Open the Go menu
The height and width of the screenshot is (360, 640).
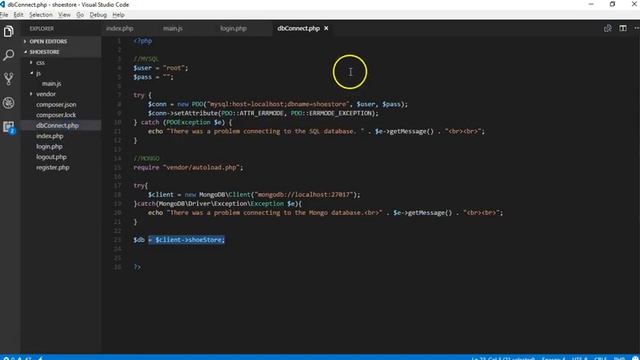point(80,15)
